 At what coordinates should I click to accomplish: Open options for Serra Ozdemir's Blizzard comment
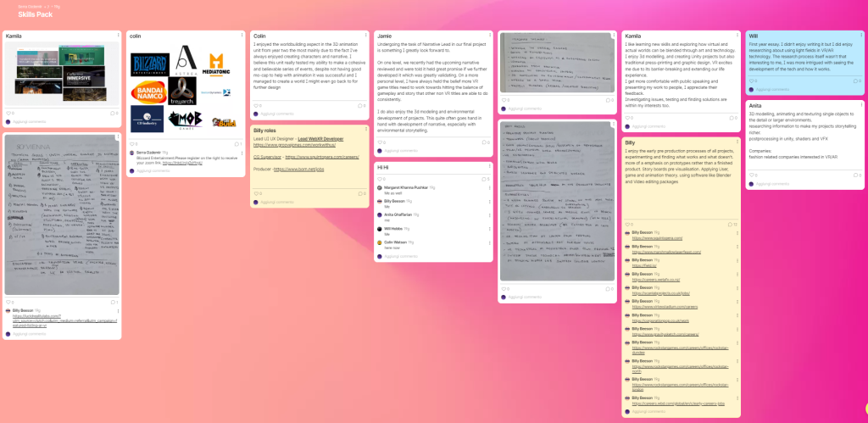[242, 153]
